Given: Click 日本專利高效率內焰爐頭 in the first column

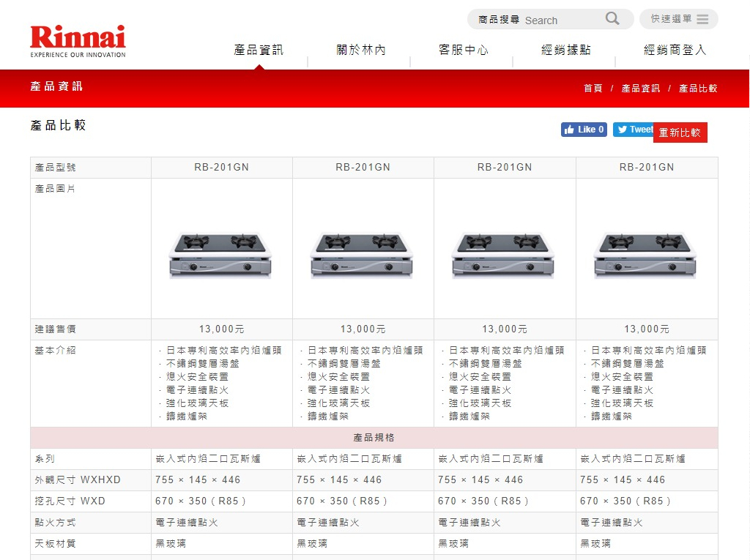Looking at the screenshot, I should 224,351.
